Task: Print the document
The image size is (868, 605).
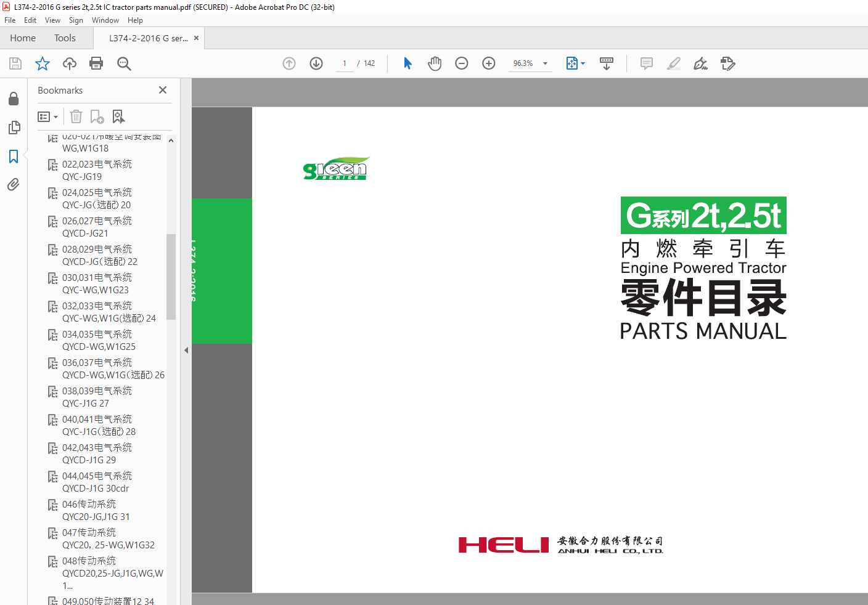Action: 96,63
